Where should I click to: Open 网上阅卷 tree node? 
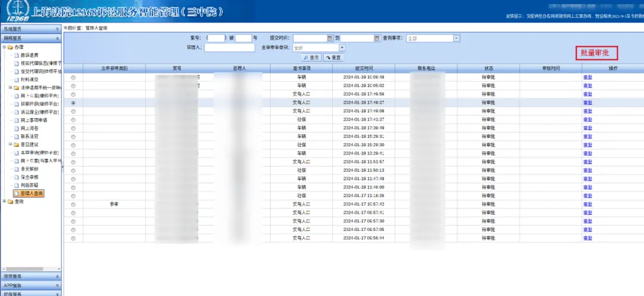pyautogui.click(x=29, y=128)
